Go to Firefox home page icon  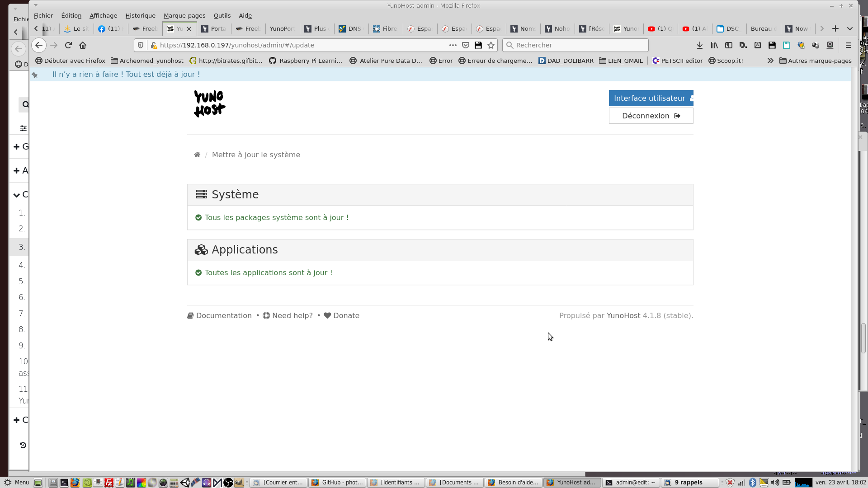tap(83, 45)
